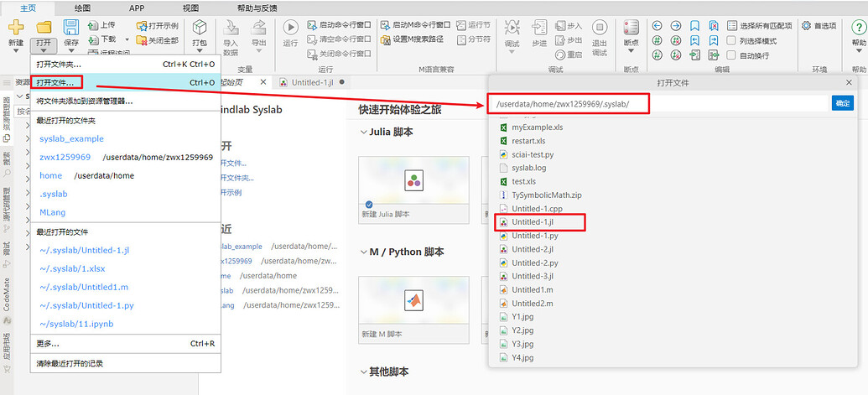Image resolution: width=868 pixels, height=395 pixels.
Task: Open the CodeMate sidebar panel
Action: 8,302
